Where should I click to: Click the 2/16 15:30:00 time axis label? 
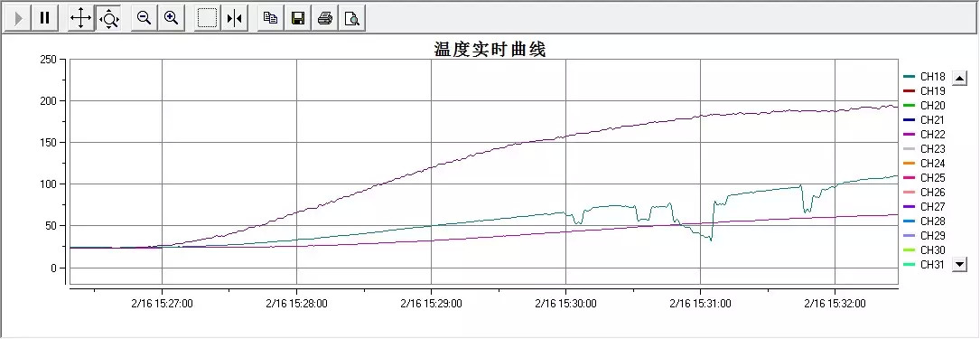pos(565,304)
